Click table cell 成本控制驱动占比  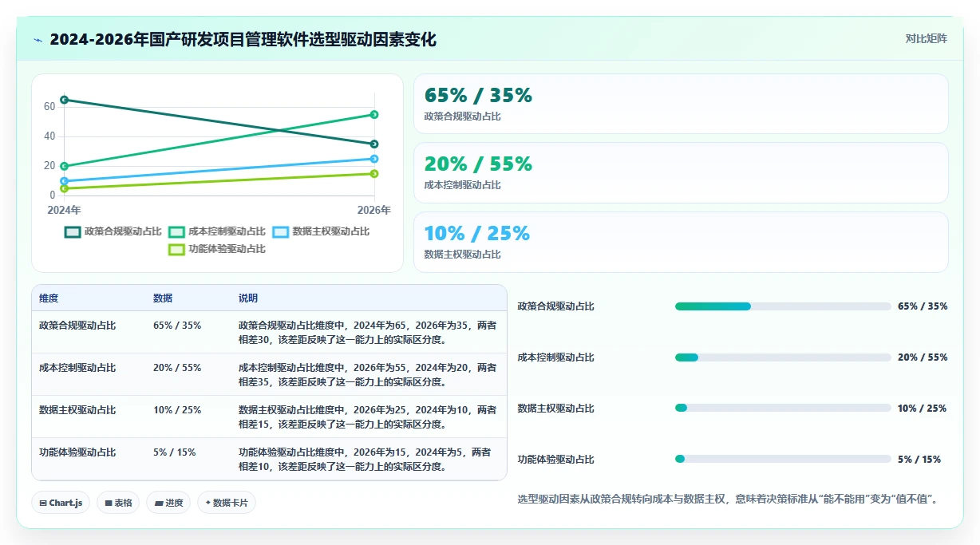pyautogui.click(x=77, y=368)
